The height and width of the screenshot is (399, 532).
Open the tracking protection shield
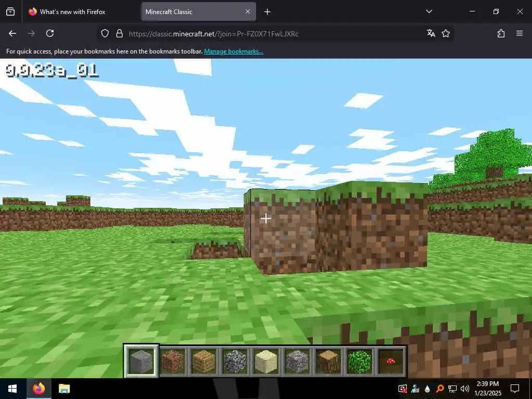[105, 33]
